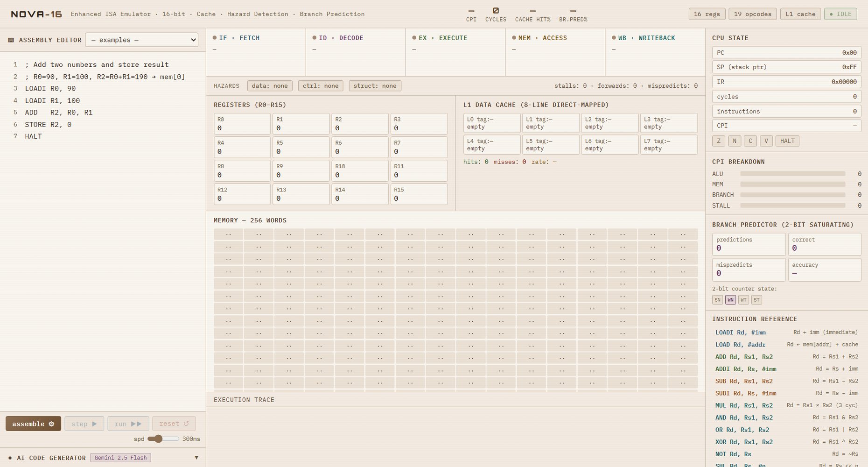Adjust the spd speed slider
Viewport: 868px width, 467px height.
[163, 439]
